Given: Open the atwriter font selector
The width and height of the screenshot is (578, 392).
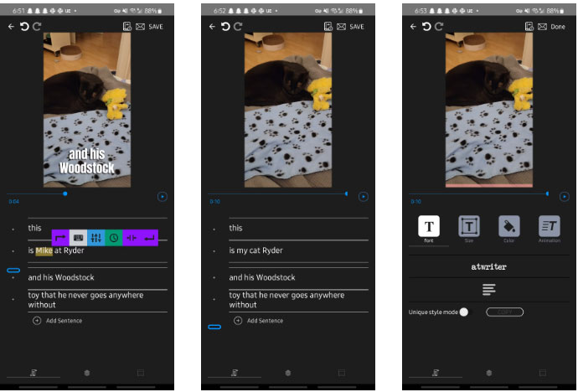Looking at the screenshot, I should click(489, 267).
